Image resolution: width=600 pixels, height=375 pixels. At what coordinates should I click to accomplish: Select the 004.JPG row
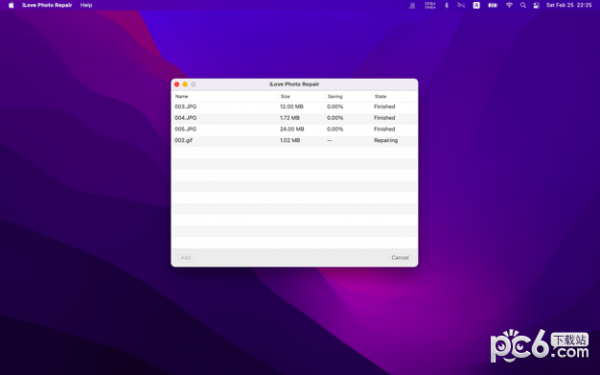tap(294, 118)
